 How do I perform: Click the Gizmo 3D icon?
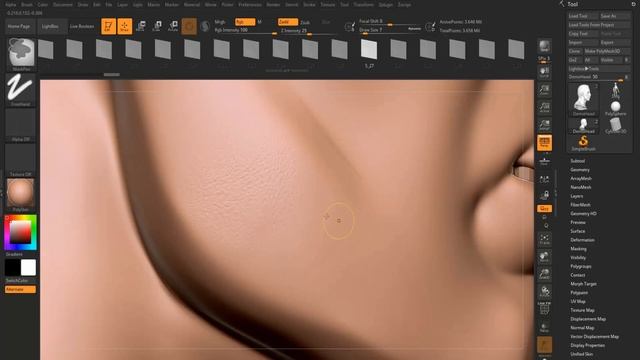tap(189, 27)
